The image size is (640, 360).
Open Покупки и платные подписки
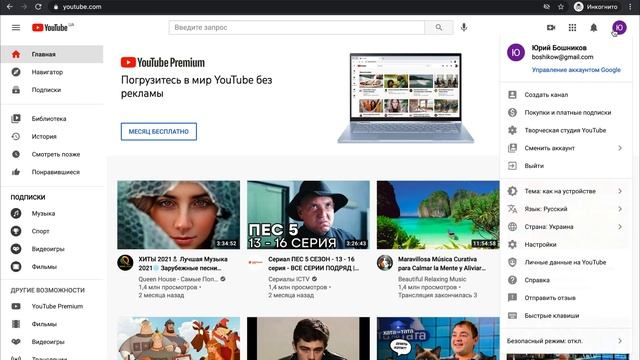[566, 113]
